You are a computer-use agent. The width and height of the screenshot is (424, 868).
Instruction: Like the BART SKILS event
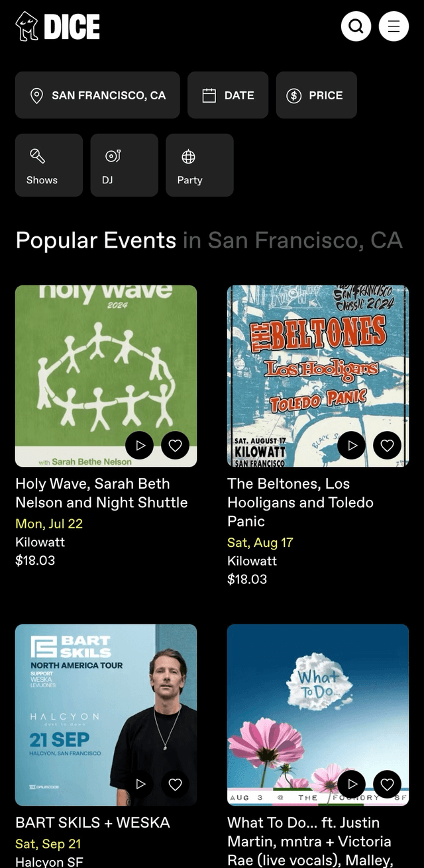tap(175, 785)
